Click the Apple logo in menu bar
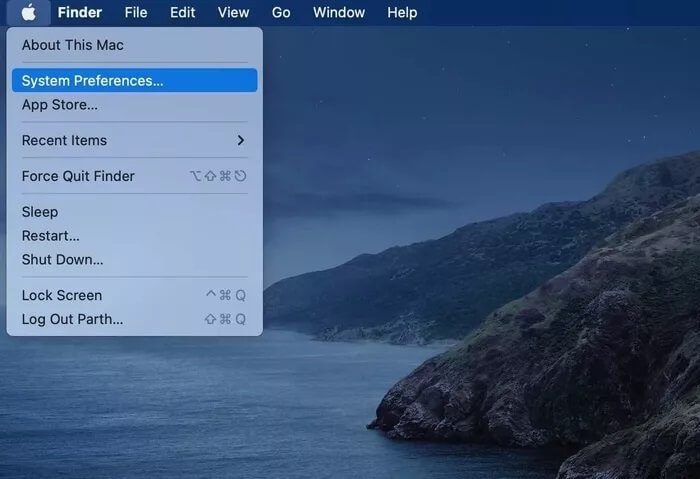 (x=28, y=13)
